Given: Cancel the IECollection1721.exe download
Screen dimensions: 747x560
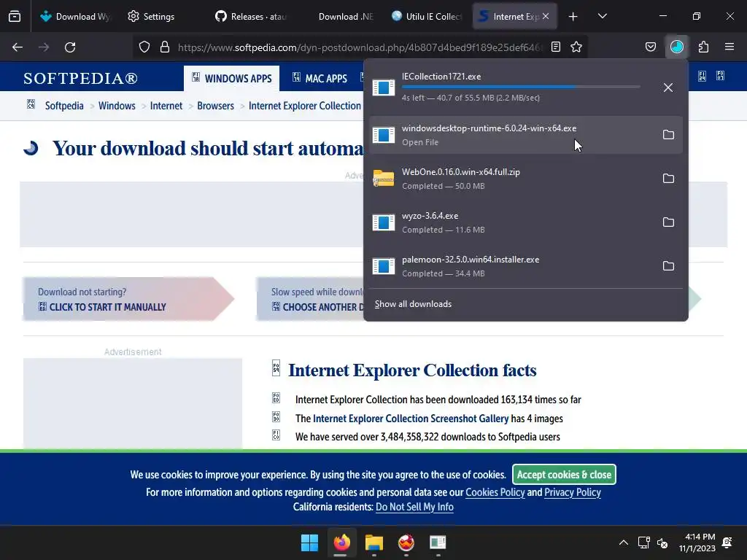Looking at the screenshot, I should pyautogui.click(x=668, y=87).
